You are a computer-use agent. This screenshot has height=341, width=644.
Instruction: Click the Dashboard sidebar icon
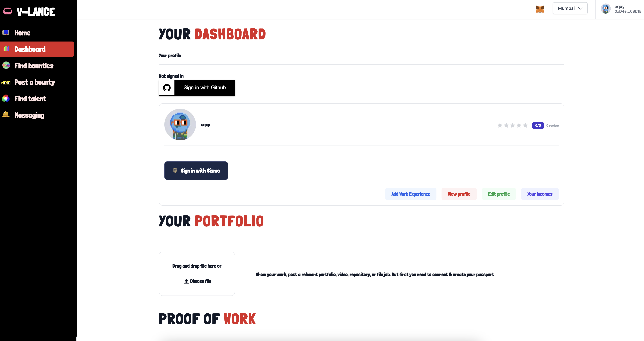point(6,49)
